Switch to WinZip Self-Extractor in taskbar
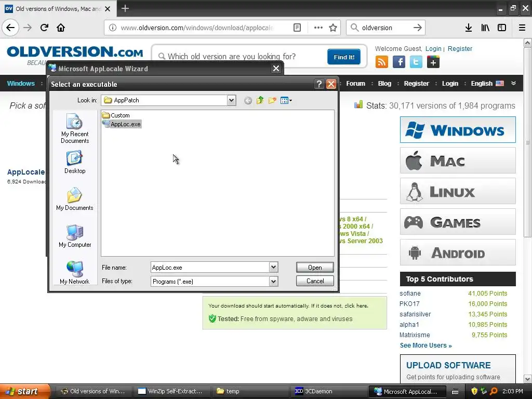Screen dimensions: 532x399 (x=172, y=391)
